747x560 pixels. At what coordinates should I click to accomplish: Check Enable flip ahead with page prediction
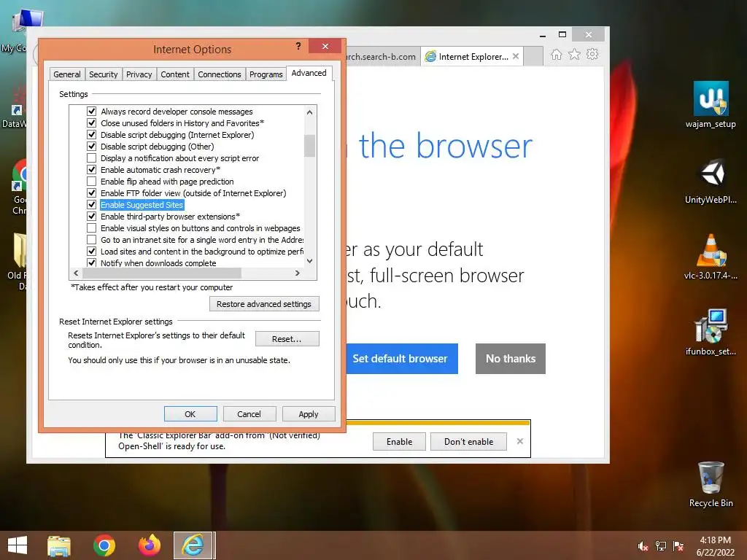(91, 182)
